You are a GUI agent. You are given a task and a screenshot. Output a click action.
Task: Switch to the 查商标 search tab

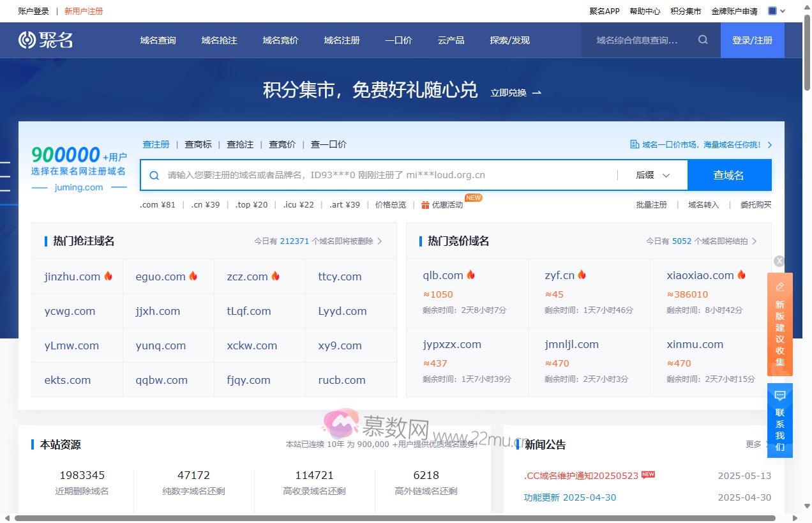[198, 144]
